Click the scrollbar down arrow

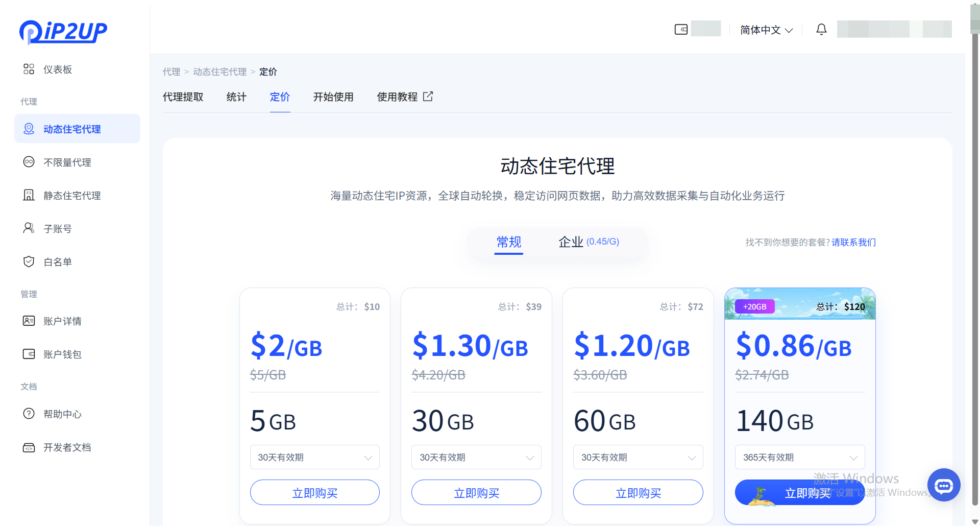pyautogui.click(x=975, y=521)
